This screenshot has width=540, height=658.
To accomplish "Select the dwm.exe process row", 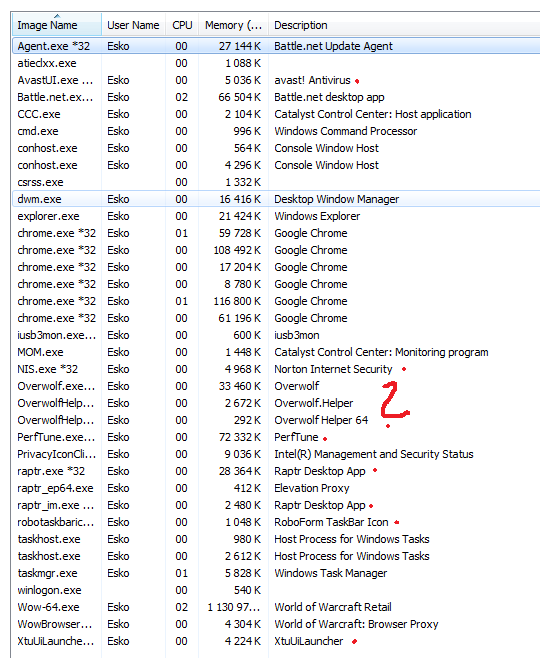I will [x=276, y=199].
